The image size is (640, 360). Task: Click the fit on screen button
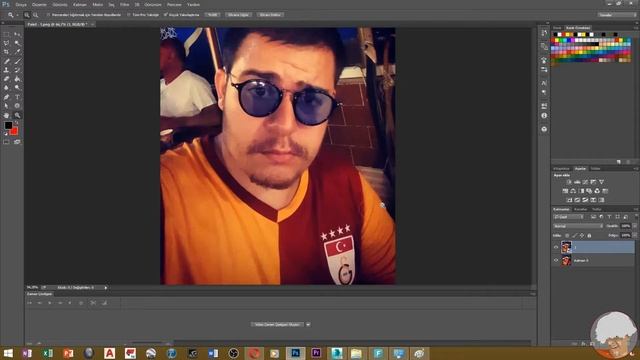[238, 15]
